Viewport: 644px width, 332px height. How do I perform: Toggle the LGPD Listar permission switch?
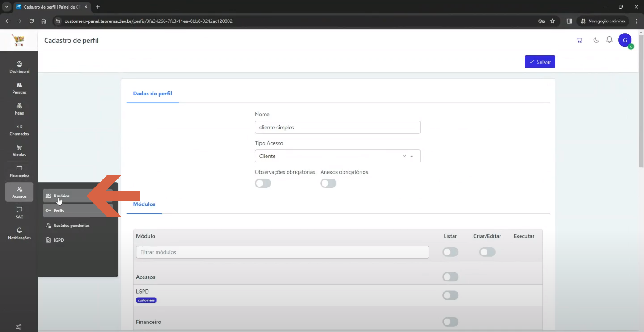tap(450, 295)
